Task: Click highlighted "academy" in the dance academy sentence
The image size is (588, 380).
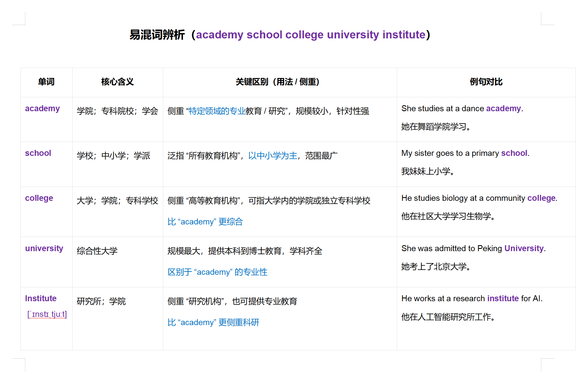Action: tap(503, 108)
